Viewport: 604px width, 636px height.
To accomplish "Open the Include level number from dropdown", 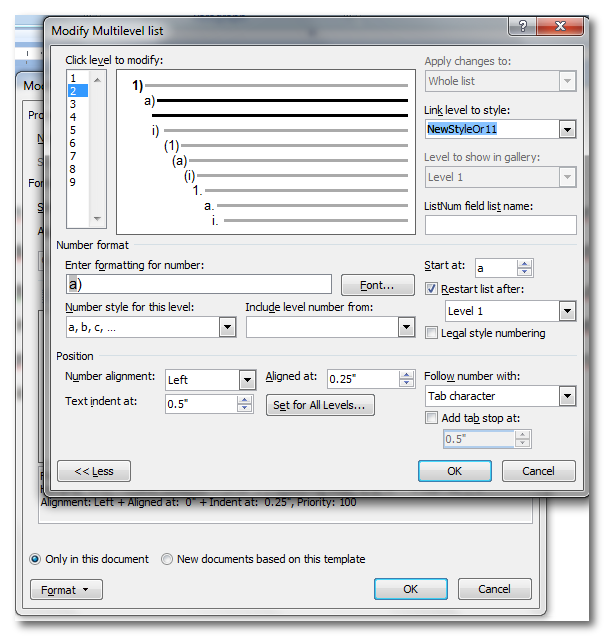I will 406,327.
